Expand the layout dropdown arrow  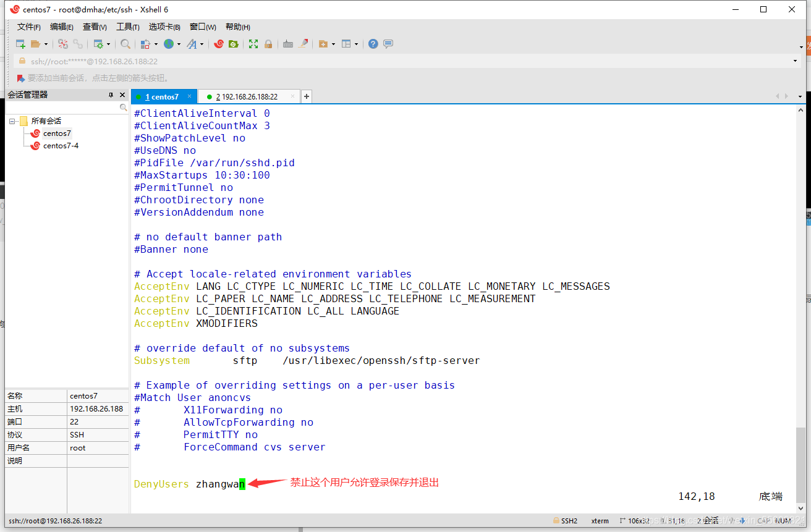[x=357, y=44]
